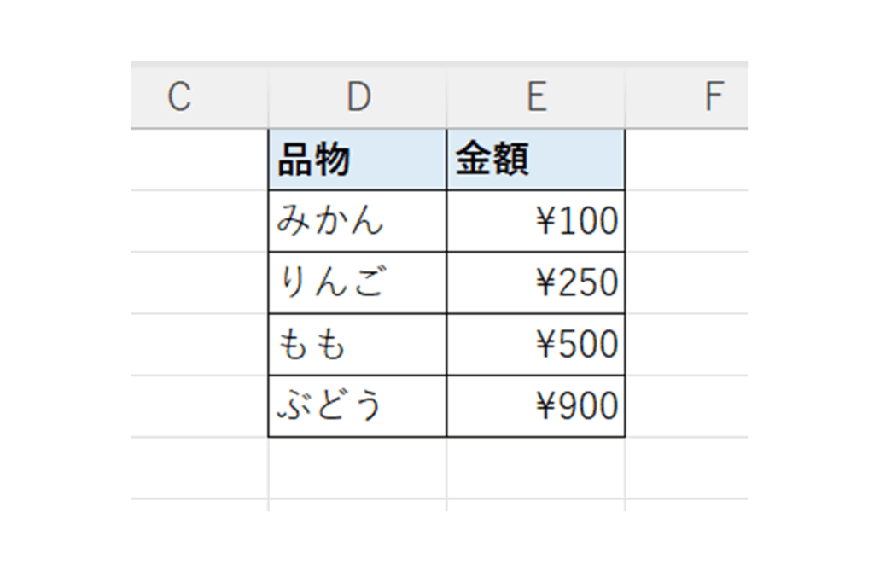The height and width of the screenshot is (588, 874).
Task: Select empty column C cell beside もも
Action: pyautogui.click(x=199, y=344)
